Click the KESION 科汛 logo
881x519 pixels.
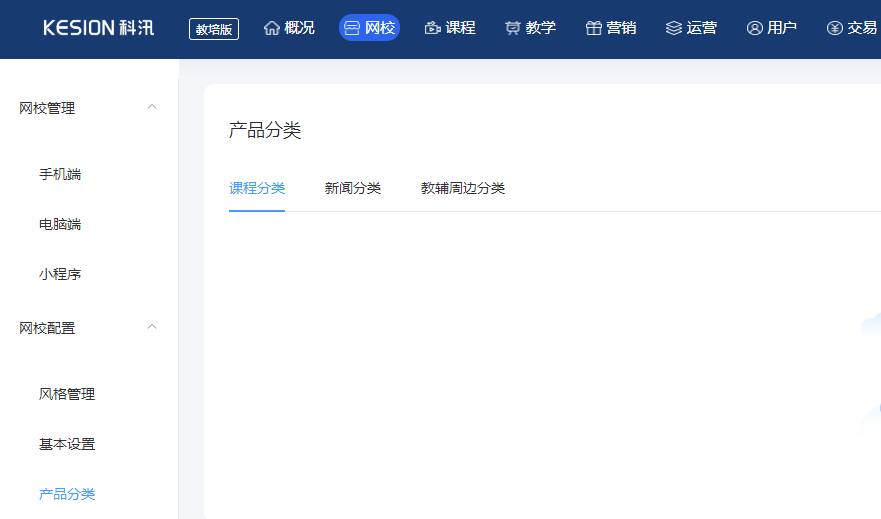(98, 28)
